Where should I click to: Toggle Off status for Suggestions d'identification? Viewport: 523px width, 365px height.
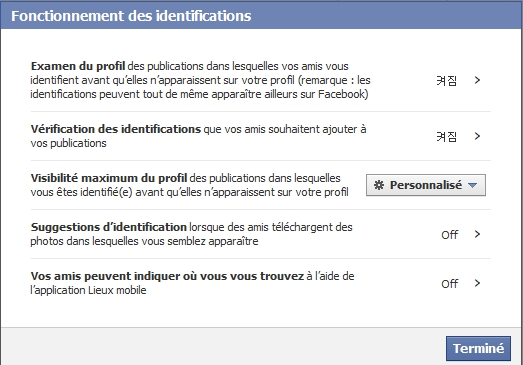coord(450,235)
